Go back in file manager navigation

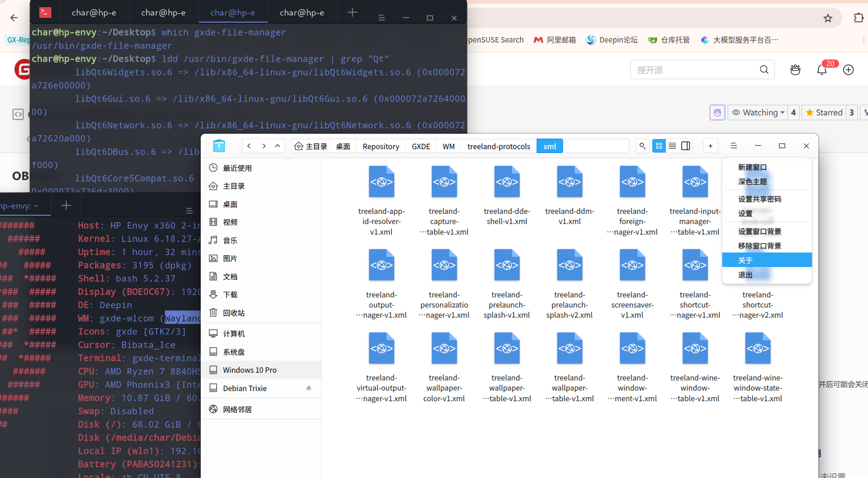(x=249, y=146)
